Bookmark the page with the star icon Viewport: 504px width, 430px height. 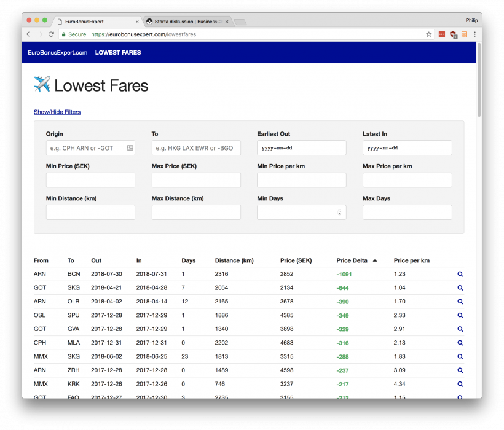coord(428,34)
